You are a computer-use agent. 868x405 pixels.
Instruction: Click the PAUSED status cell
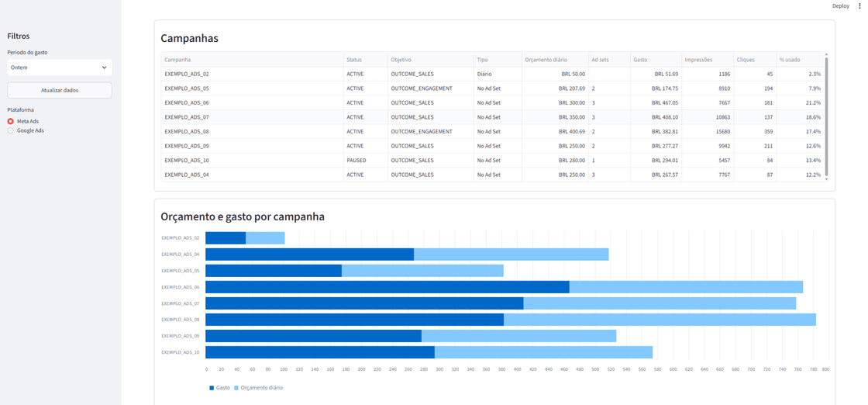[365, 160]
